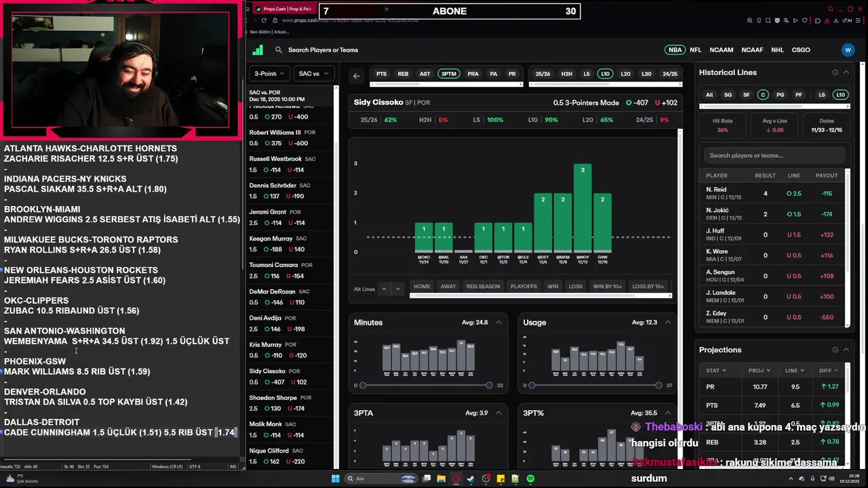Click the Historical Lines player search field
The image size is (868, 488).
pos(774,155)
